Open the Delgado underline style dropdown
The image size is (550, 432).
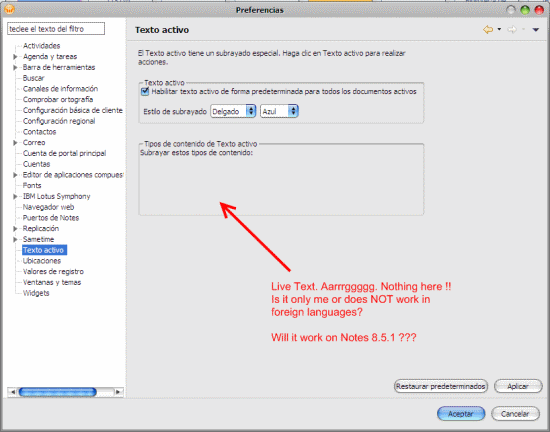click(x=233, y=111)
